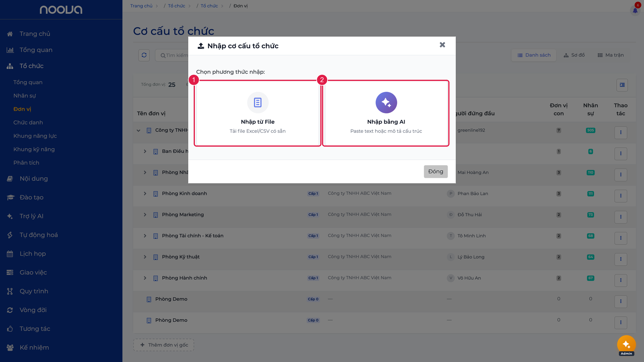Click the collapse-all tree icon button
The image size is (644, 362).
click(x=622, y=85)
